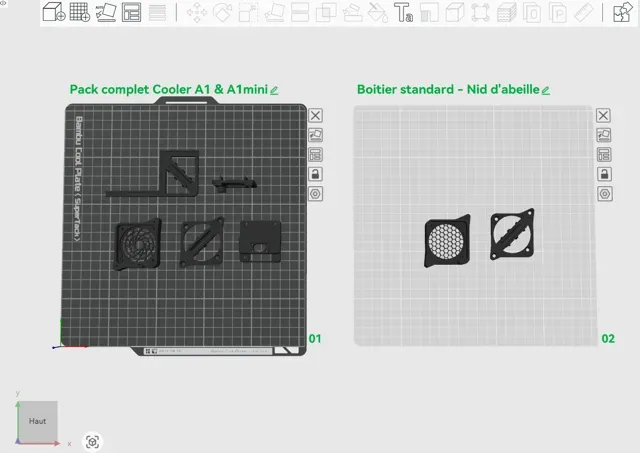This screenshot has width=640, height=453.
Task: Auto orient objects on plate 01
Action: (315, 135)
